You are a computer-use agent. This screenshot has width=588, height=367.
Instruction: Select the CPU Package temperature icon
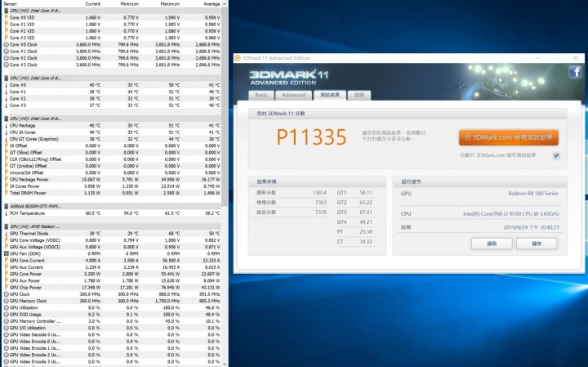(x=6, y=126)
